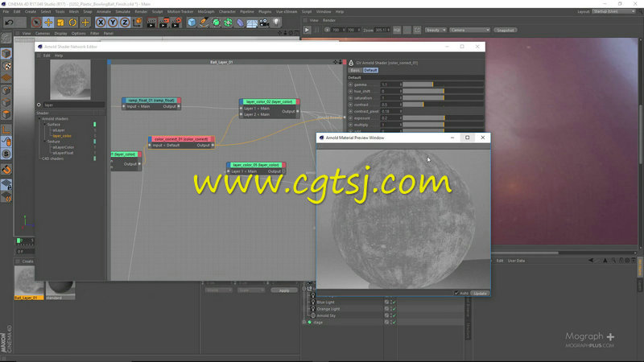This screenshot has width=644, height=362.
Task: Add a Cube primitive object
Action: coord(192,23)
